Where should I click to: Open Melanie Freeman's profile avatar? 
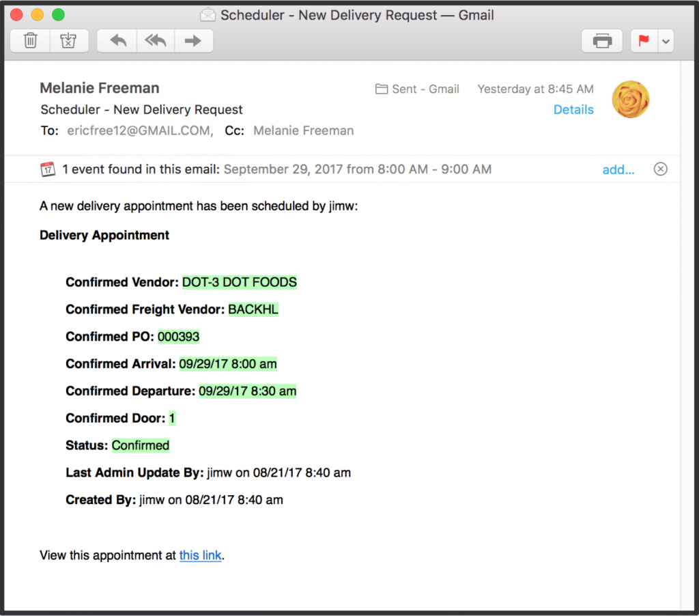(x=629, y=98)
